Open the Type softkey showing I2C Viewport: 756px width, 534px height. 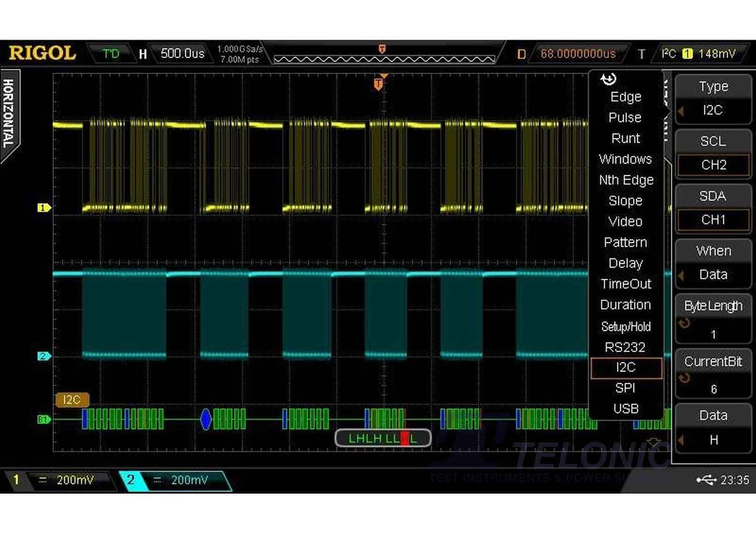tap(713, 98)
